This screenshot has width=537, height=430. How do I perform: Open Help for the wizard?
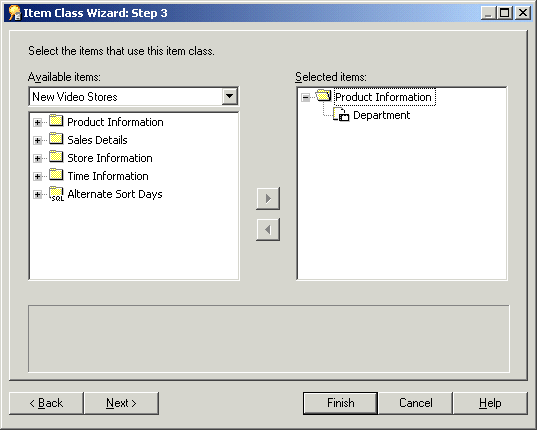click(490, 403)
